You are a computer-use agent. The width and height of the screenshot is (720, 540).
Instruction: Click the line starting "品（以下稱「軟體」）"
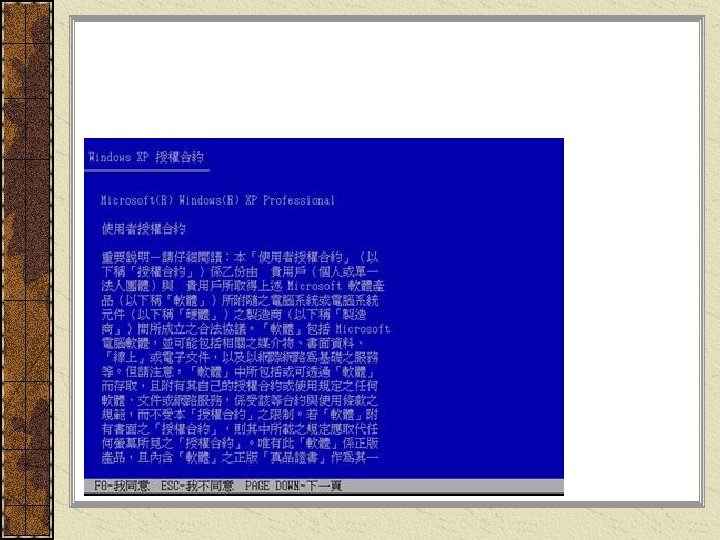pos(240,300)
